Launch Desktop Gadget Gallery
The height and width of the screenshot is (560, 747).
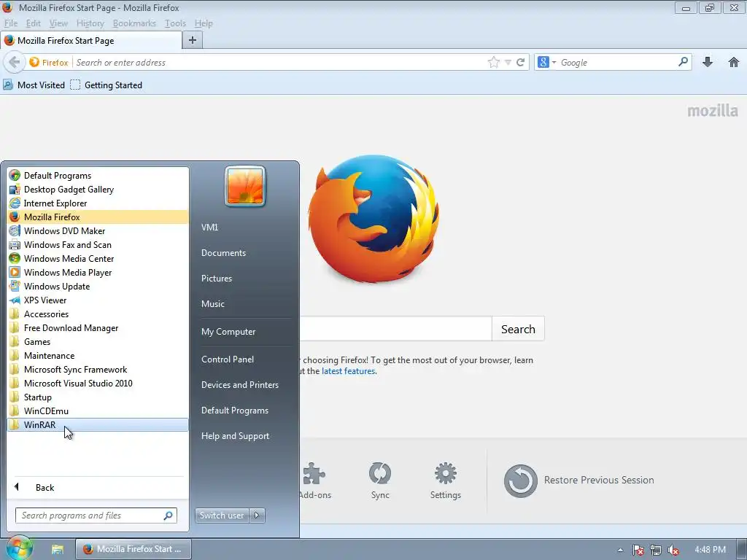click(x=98, y=190)
